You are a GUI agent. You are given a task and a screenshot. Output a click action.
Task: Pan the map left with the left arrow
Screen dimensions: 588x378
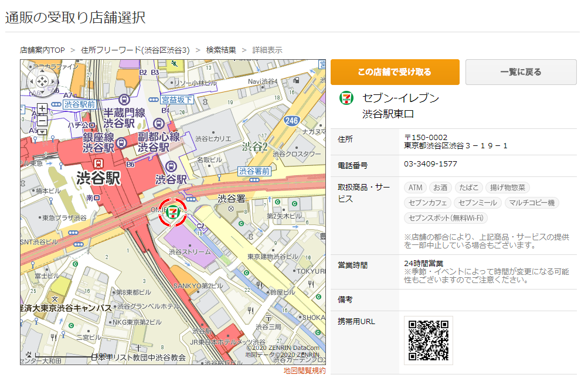click(32, 81)
